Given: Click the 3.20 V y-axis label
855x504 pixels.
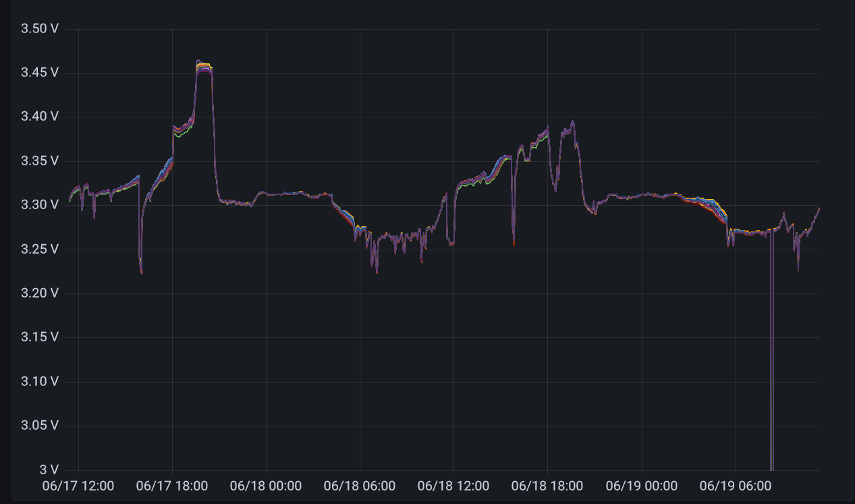Looking at the screenshot, I should pyautogui.click(x=40, y=293).
